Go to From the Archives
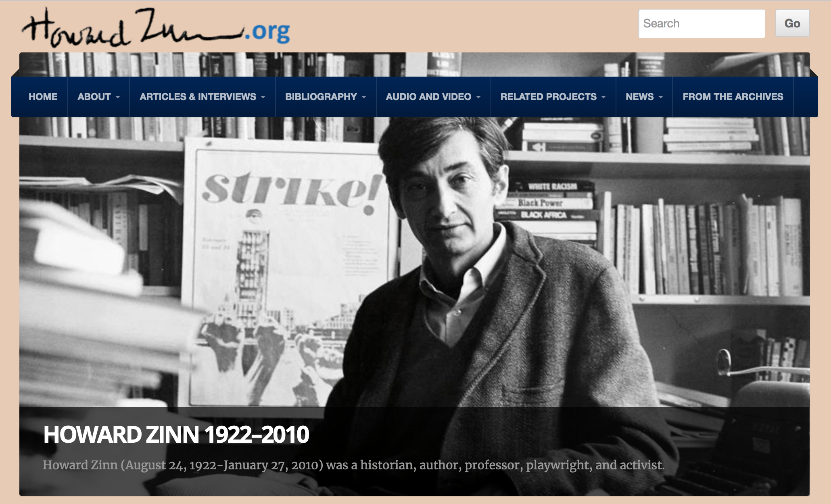831x504 pixels. click(x=733, y=97)
